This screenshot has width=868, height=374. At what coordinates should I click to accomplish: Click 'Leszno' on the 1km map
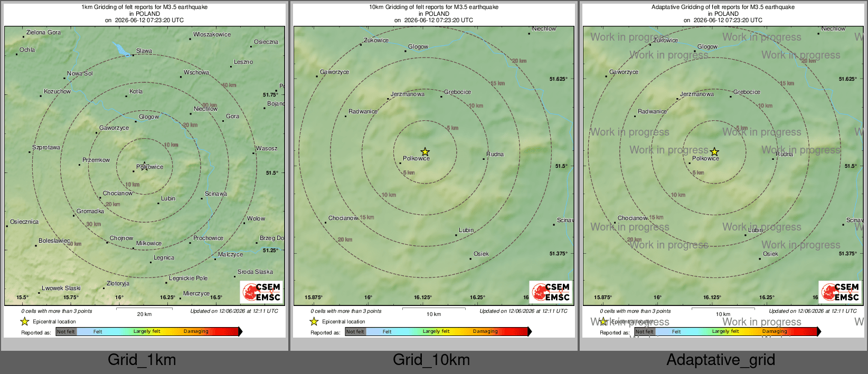coord(243,62)
